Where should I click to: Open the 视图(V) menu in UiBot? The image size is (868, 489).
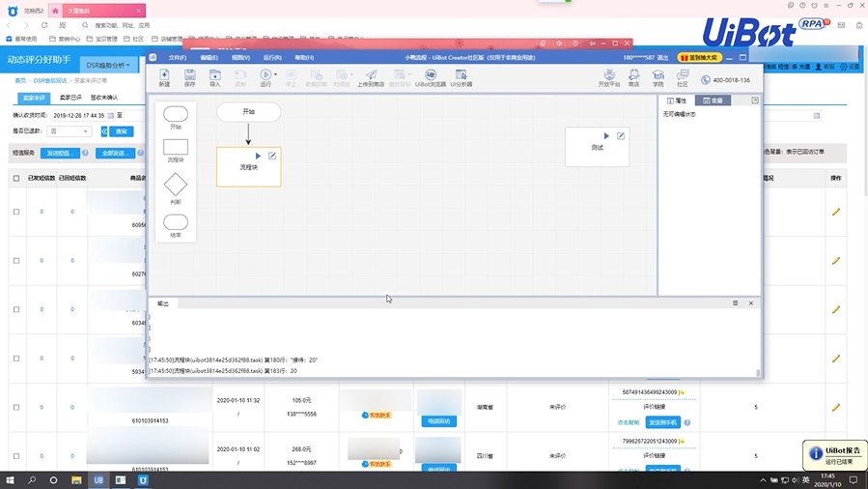point(240,58)
